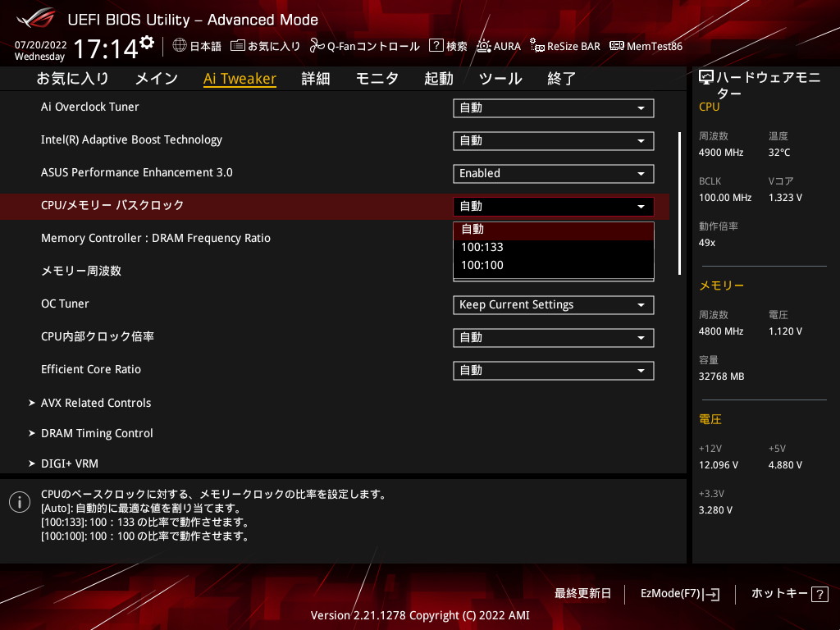This screenshot has width=840, height=630.
Task: Select the Ai Tweaker tab
Action: tap(240, 79)
